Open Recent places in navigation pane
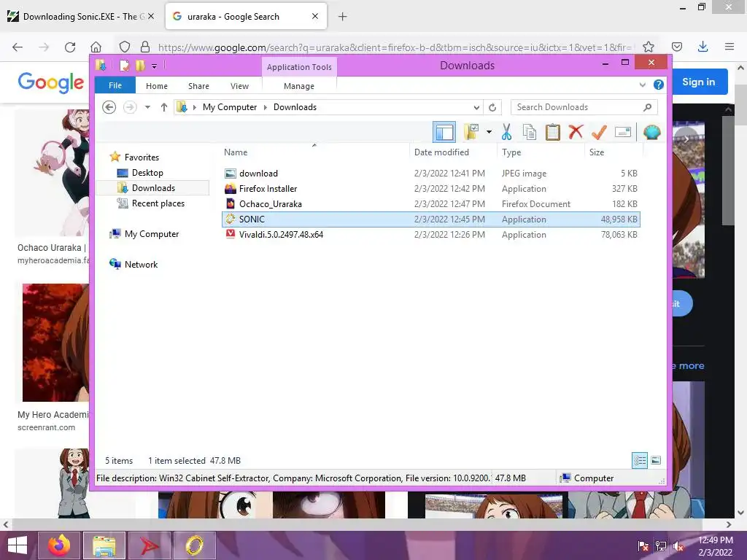Viewport: 747px width, 560px height. (158, 203)
